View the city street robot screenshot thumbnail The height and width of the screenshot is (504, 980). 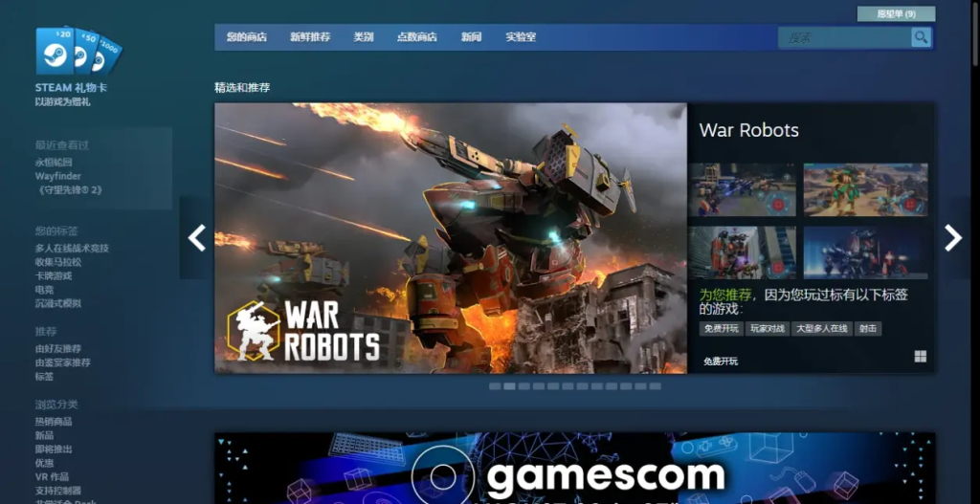click(743, 252)
